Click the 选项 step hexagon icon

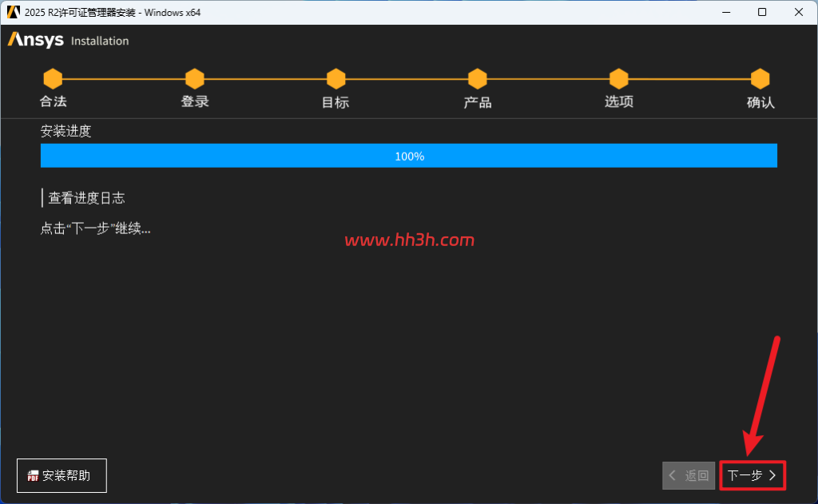tap(619, 79)
